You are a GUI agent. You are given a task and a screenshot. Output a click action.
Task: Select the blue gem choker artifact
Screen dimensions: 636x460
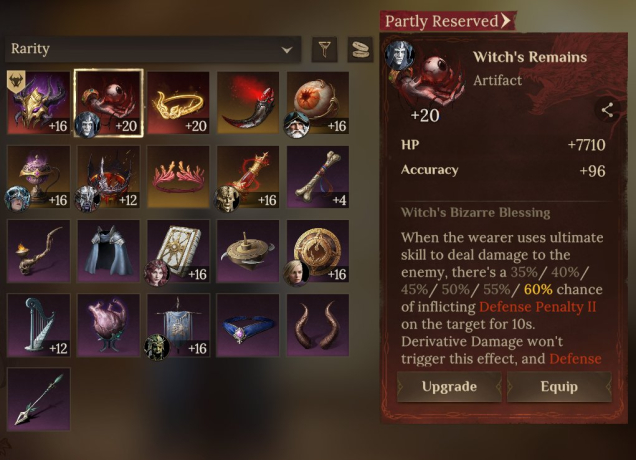tap(248, 325)
